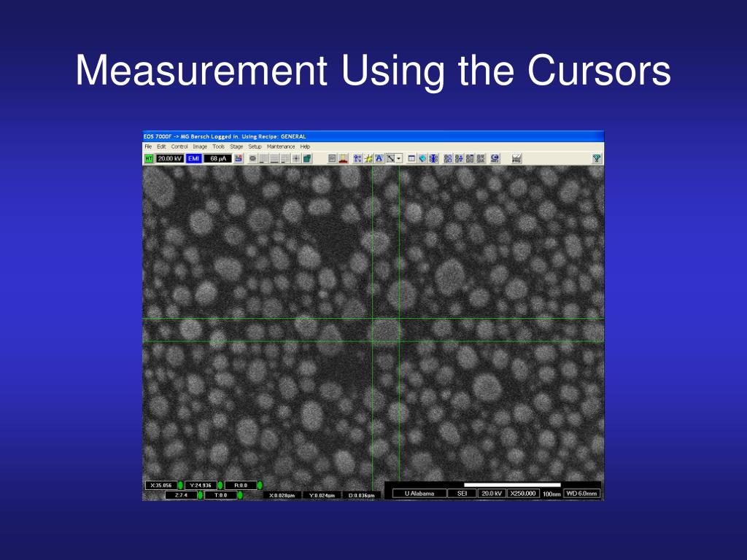Screen dimensions: 747x560
Task: Click the blue vertical alignment toolbar icon
Action: [x=433, y=158]
